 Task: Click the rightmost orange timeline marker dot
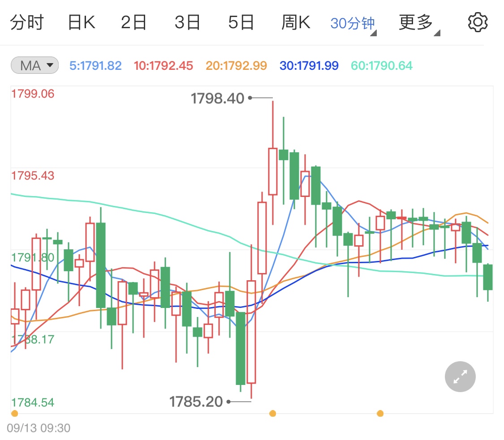pos(380,413)
